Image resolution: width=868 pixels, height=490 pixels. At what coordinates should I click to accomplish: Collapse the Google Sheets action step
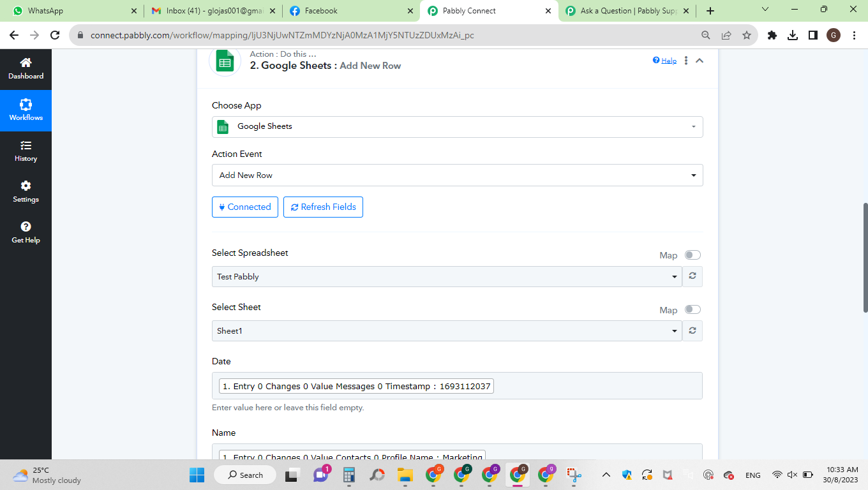point(700,61)
